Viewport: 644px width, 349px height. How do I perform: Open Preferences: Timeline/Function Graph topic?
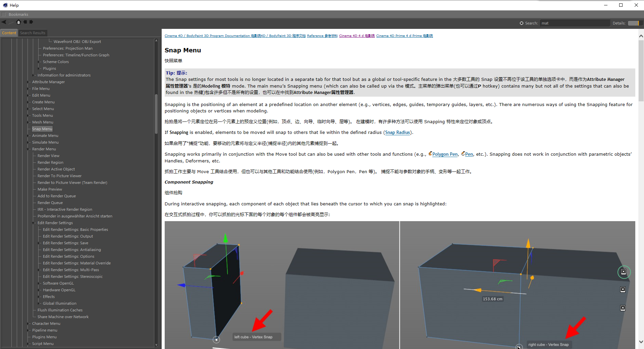(76, 55)
